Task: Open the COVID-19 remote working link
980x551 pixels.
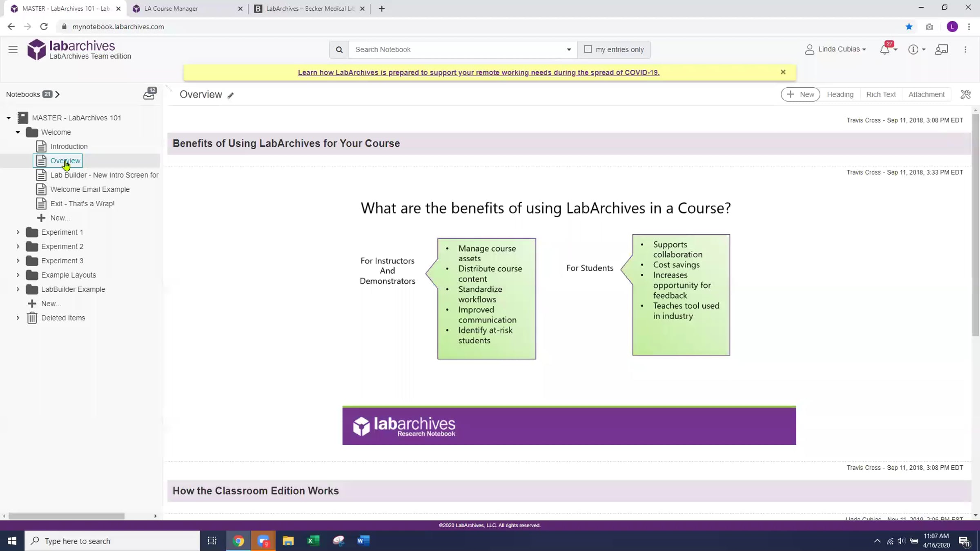Action: [479, 73]
